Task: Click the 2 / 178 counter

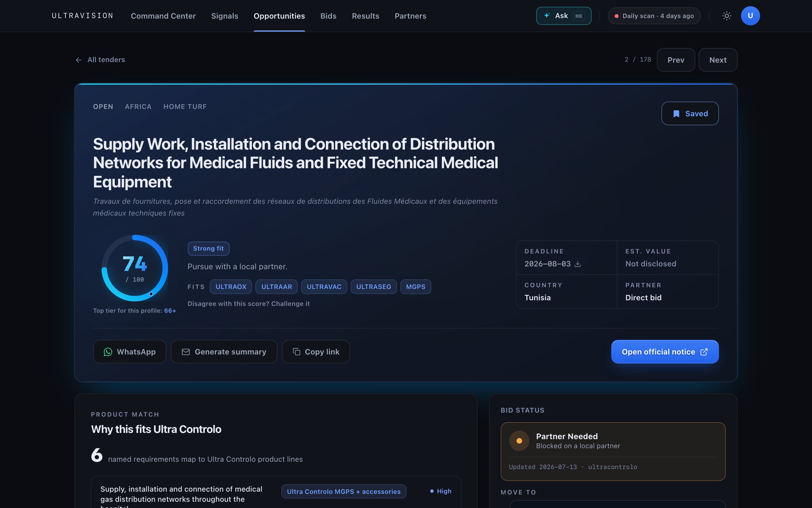Action: point(637,60)
